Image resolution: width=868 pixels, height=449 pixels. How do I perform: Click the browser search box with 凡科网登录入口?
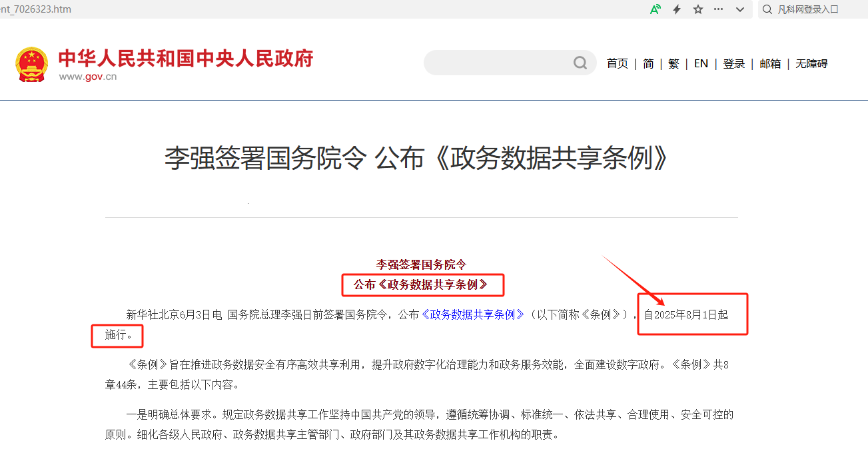813,9
